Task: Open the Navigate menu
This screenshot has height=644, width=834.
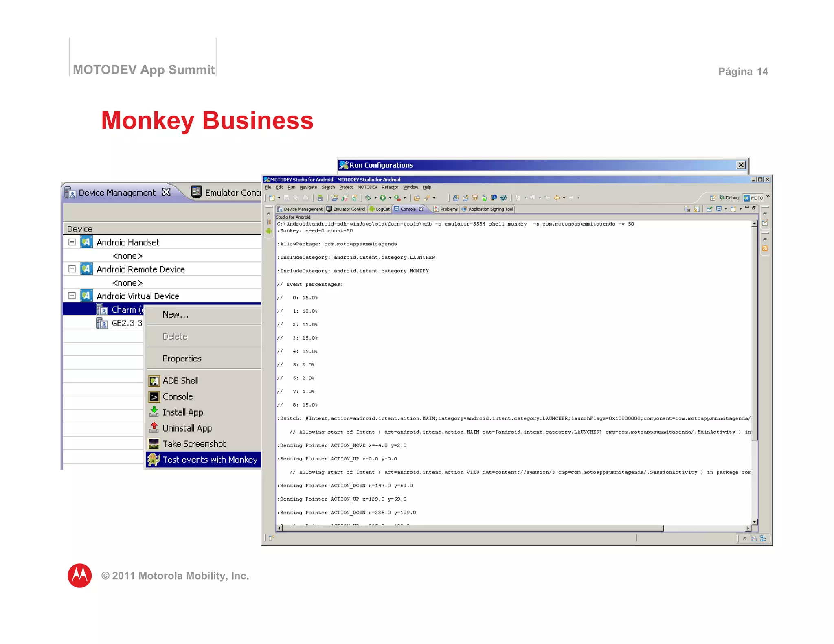Action: click(308, 187)
